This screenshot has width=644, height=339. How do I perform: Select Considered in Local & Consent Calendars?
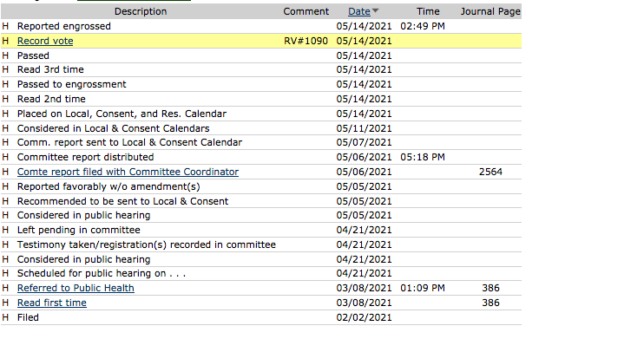coord(114,128)
